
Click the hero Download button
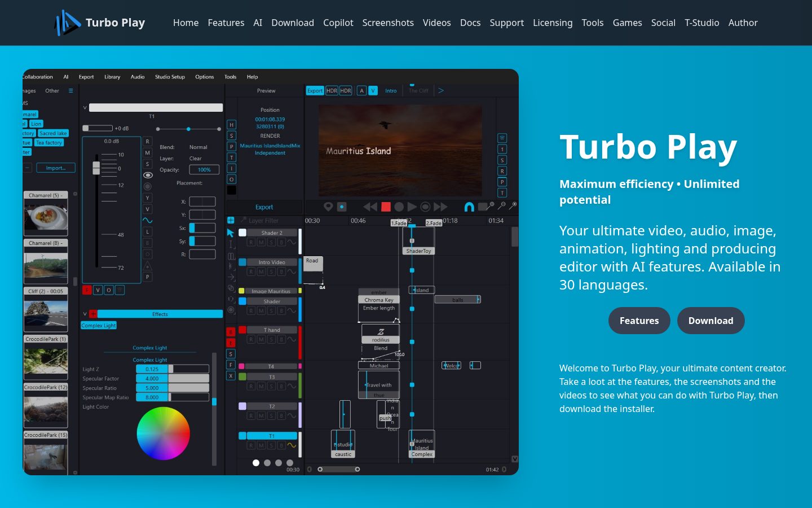[x=710, y=321]
